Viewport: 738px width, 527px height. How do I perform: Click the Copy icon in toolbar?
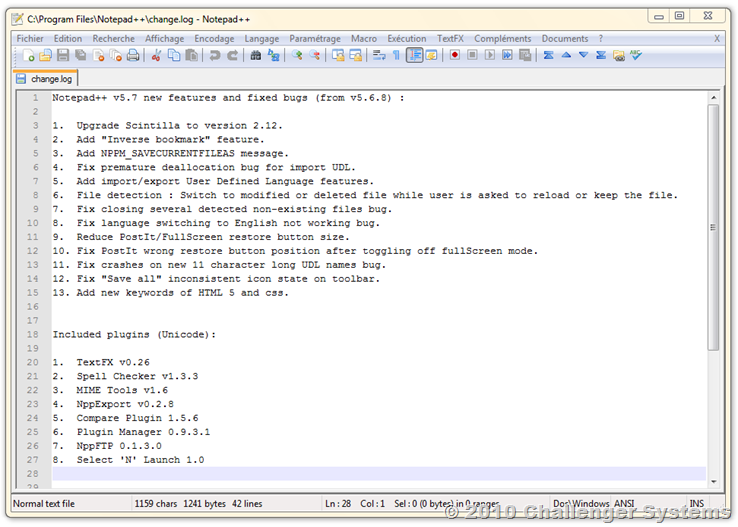point(174,56)
